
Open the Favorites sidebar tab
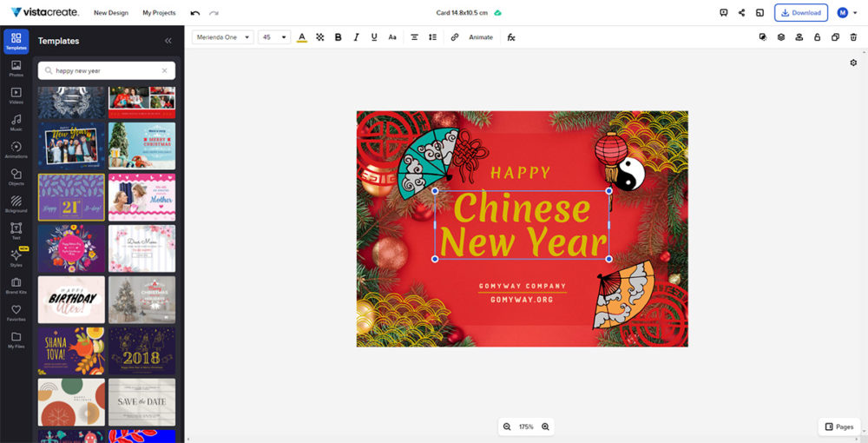click(16, 313)
